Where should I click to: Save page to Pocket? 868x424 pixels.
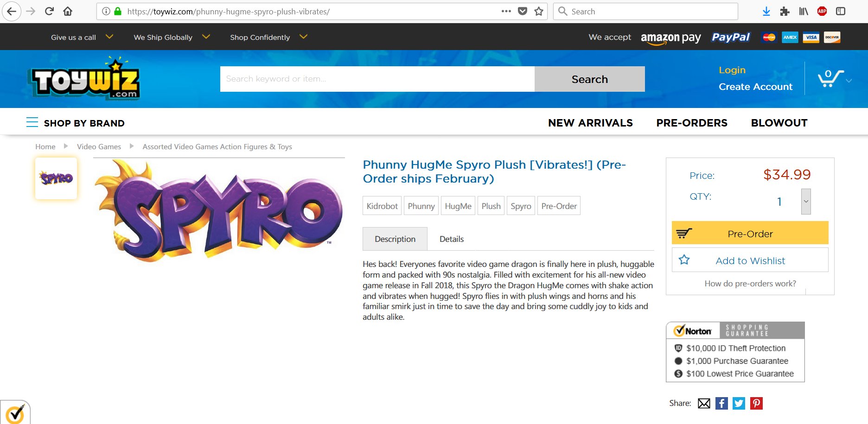(523, 11)
